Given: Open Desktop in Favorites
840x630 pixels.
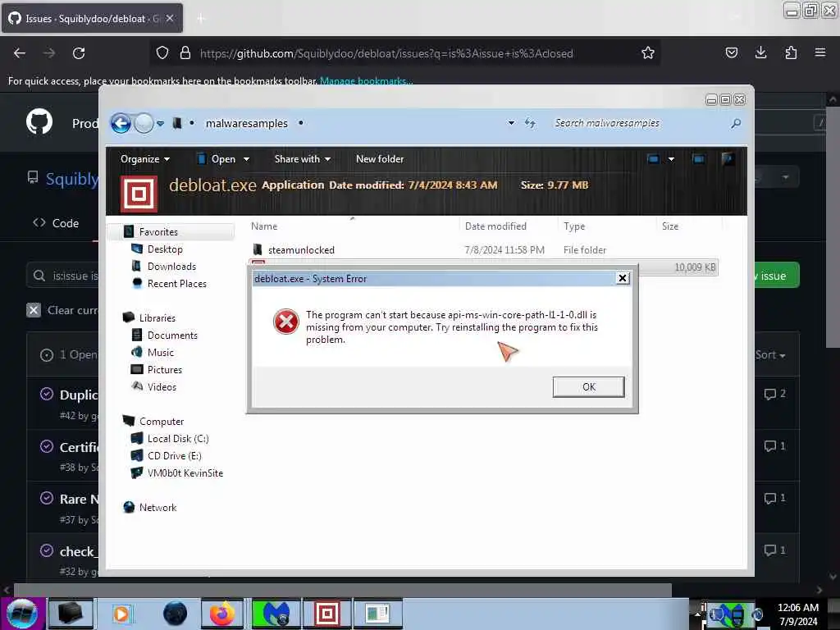Looking at the screenshot, I should pyautogui.click(x=164, y=249).
